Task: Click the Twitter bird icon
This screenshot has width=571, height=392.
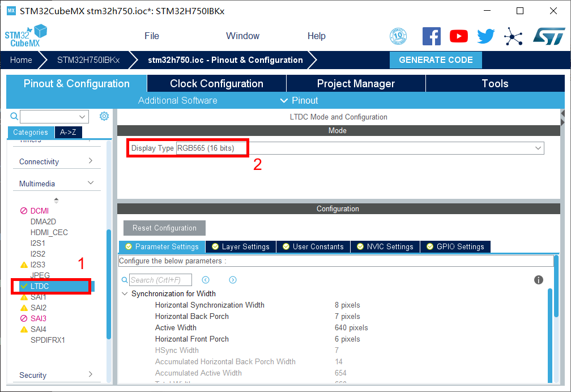Action: [x=485, y=36]
